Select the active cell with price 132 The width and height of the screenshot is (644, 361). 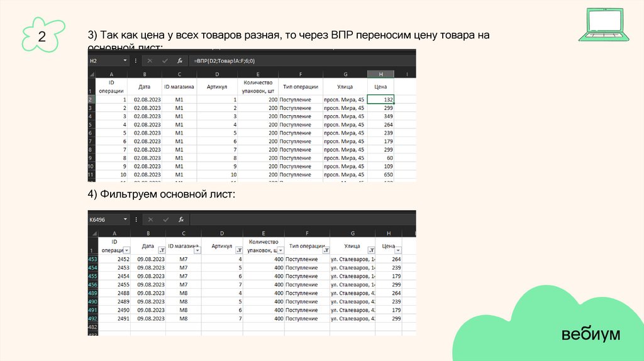[380, 99]
